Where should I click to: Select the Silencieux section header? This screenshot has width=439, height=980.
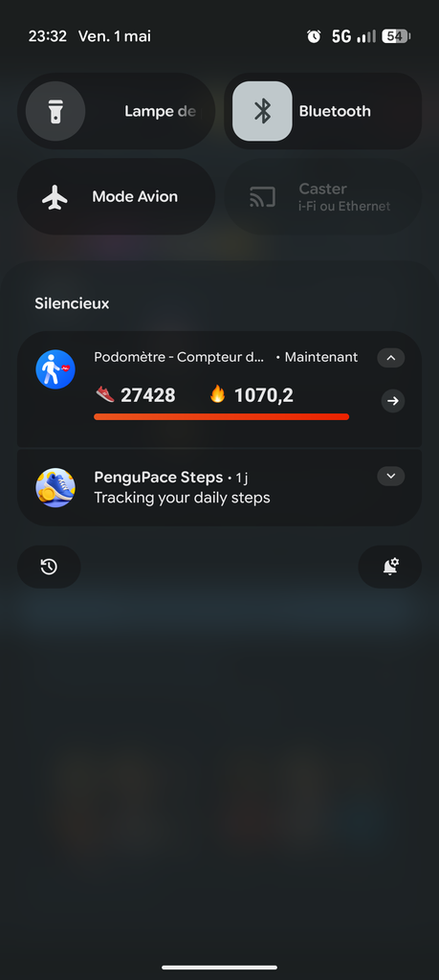(72, 303)
